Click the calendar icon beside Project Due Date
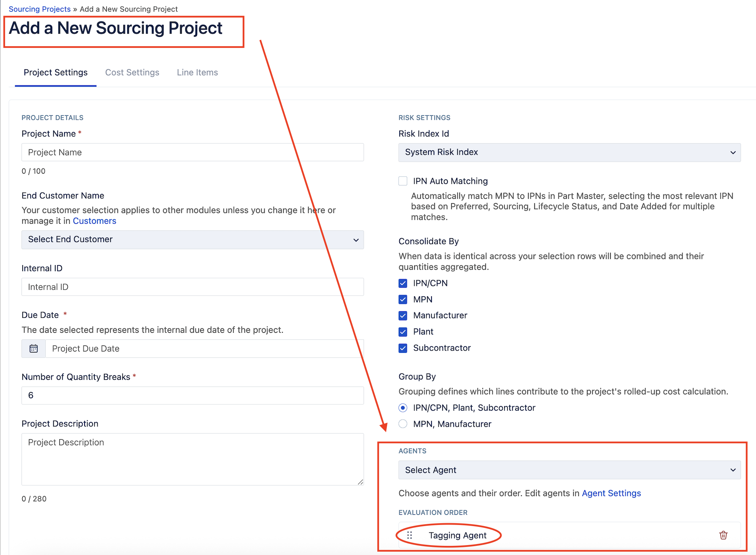756x555 pixels. point(34,349)
